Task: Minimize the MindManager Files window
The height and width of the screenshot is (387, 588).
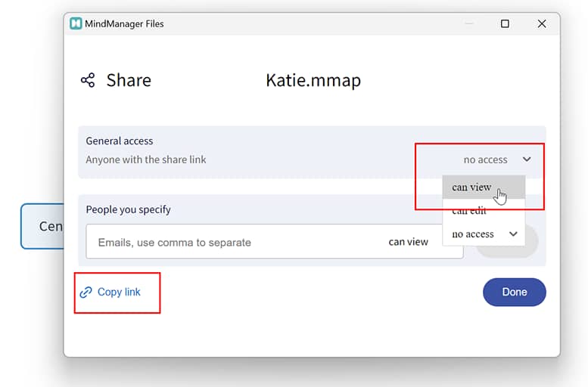Action: click(468, 23)
